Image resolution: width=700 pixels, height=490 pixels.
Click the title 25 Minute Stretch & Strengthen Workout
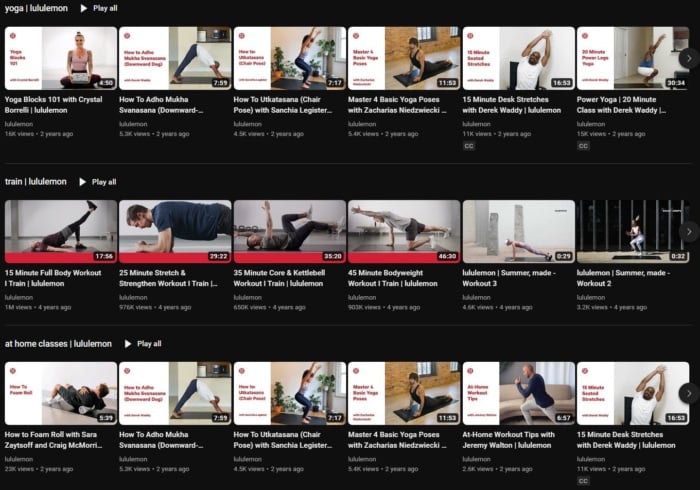[168, 278]
